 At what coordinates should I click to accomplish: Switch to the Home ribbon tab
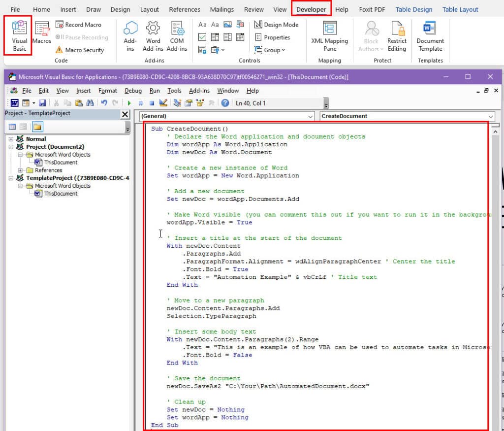[41, 10]
